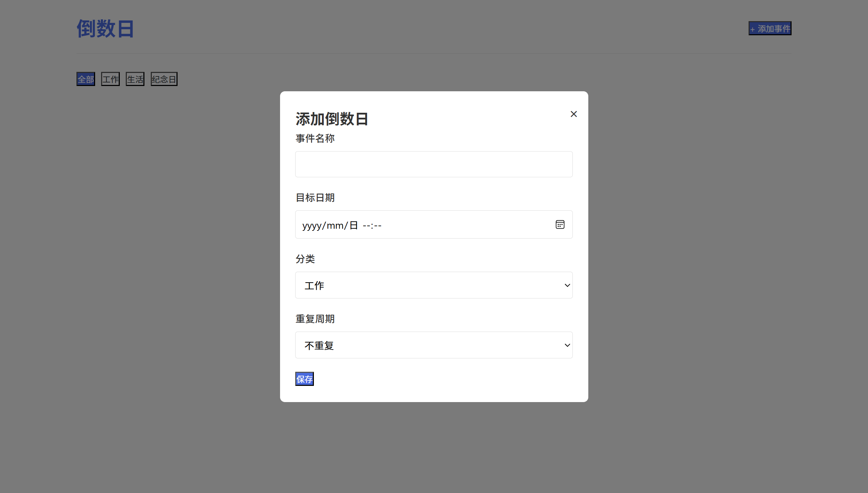Open the calendar picker icon
The height and width of the screenshot is (493, 868).
[560, 225]
